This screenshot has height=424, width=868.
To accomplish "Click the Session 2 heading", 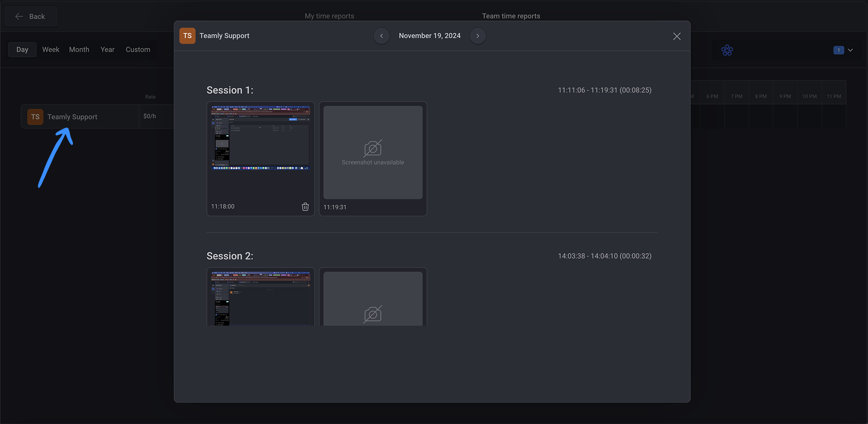I will click(x=230, y=256).
